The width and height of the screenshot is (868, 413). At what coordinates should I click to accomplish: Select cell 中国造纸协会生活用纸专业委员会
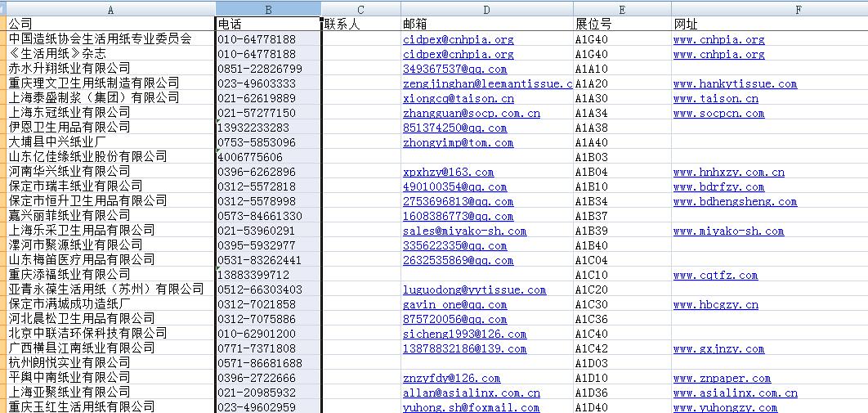click(110, 39)
